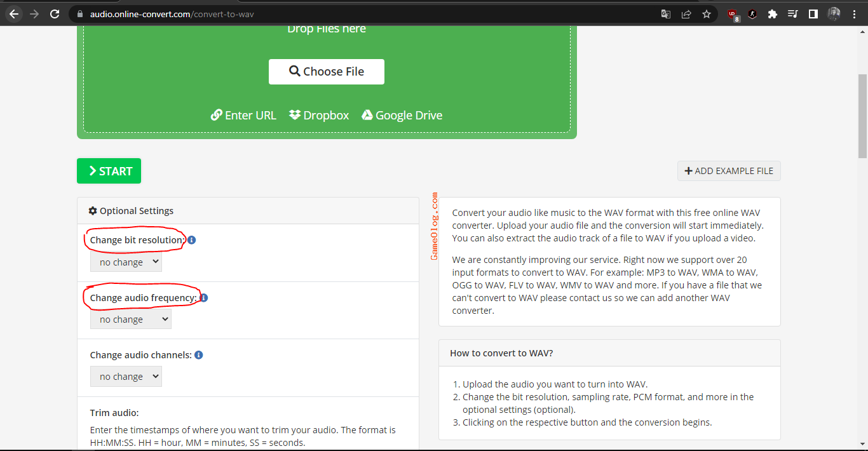Click the share page icon in address bar
868x451 pixels.
tap(686, 13)
